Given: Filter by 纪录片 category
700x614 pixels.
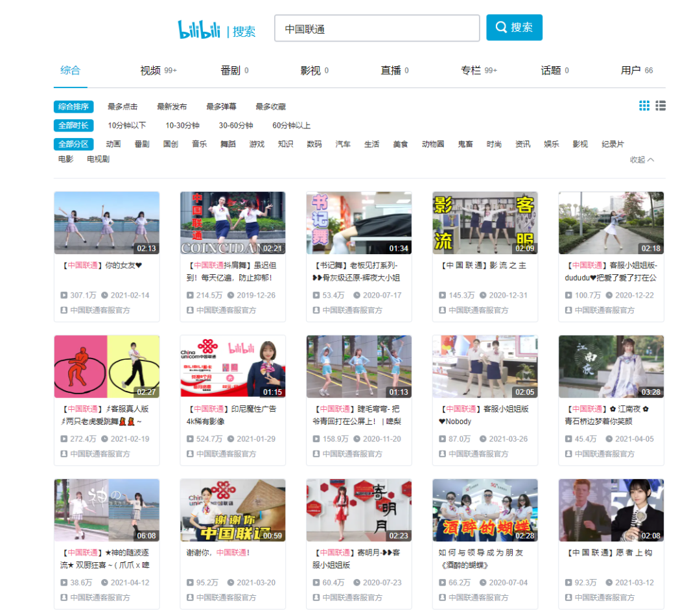Looking at the screenshot, I should 613,144.
